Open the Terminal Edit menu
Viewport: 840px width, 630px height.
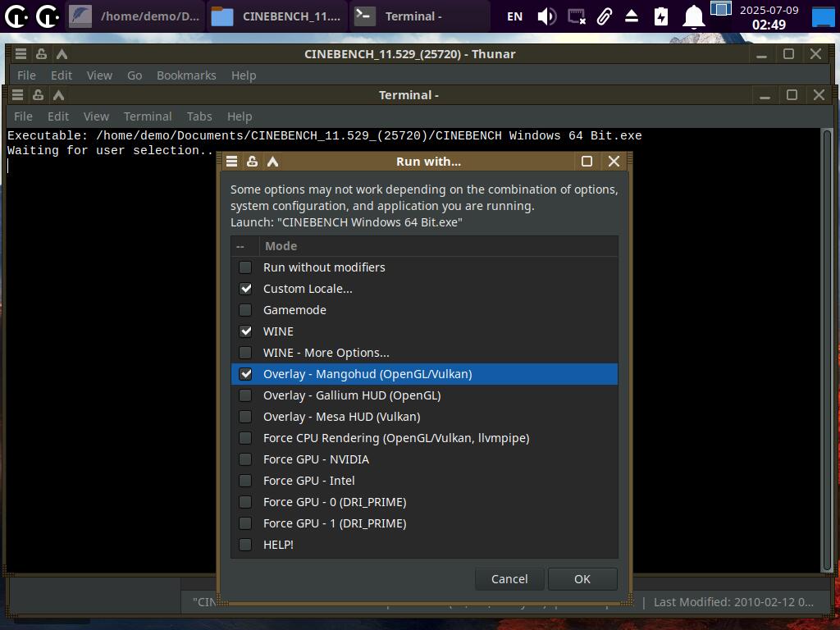58,116
